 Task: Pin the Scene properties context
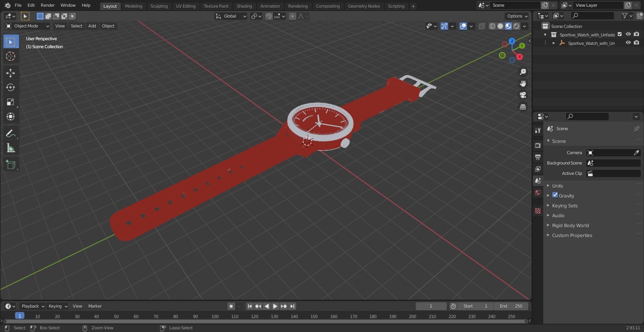636,129
